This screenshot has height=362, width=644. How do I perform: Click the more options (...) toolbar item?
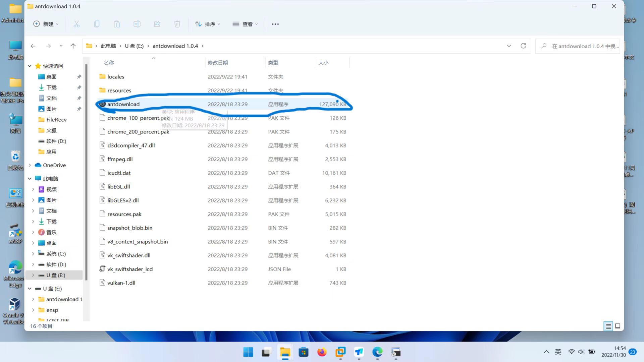(x=275, y=23)
